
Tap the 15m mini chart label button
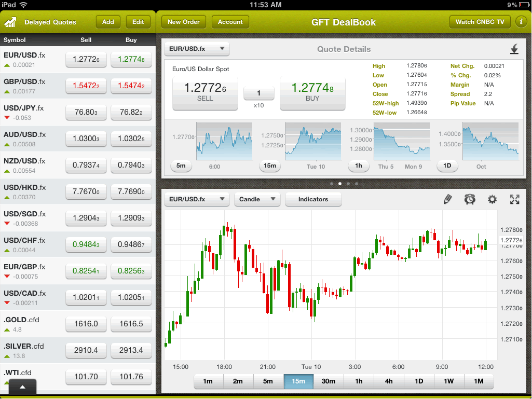pos(270,166)
